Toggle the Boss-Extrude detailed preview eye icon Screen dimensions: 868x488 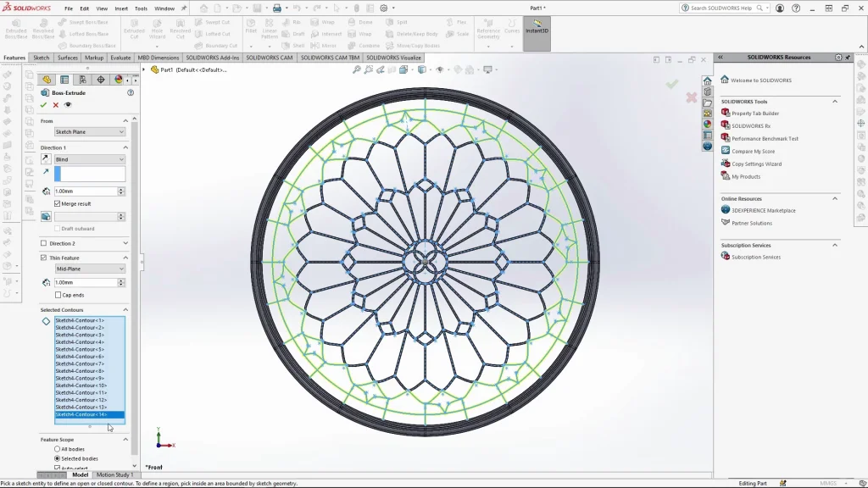point(68,105)
